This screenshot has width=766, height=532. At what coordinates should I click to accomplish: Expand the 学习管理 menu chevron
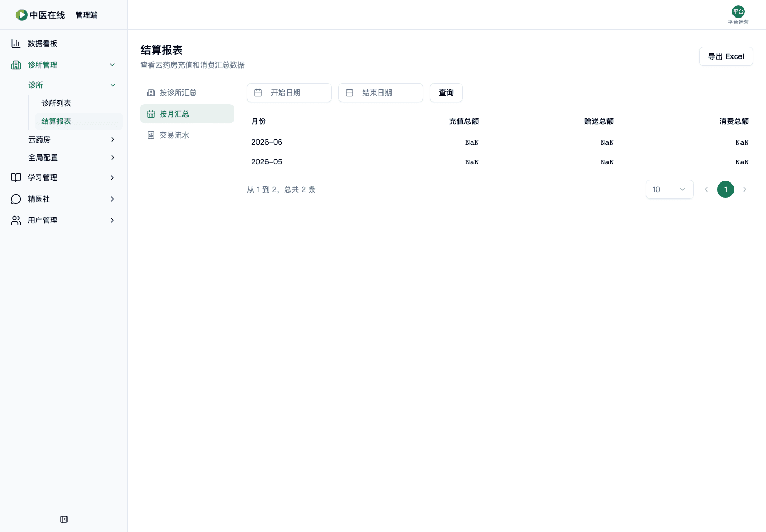pyautogui.click(x=112, y=178)
